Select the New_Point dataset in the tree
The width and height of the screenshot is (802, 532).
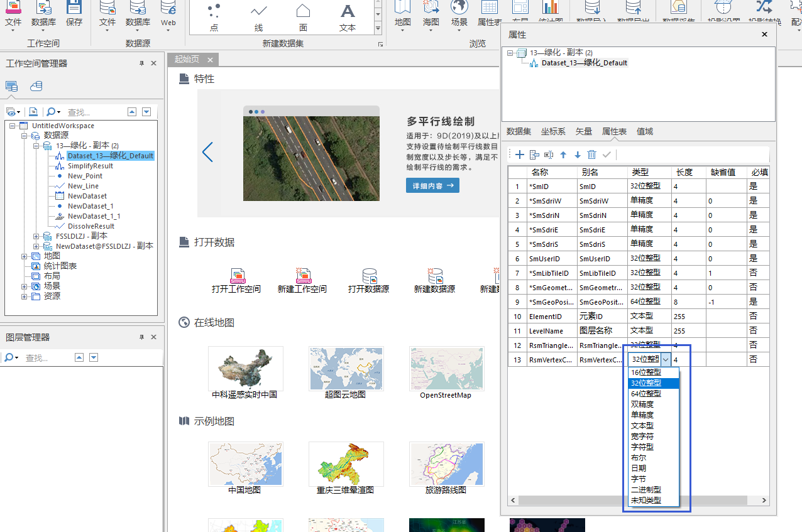click(x=85, y=176)
